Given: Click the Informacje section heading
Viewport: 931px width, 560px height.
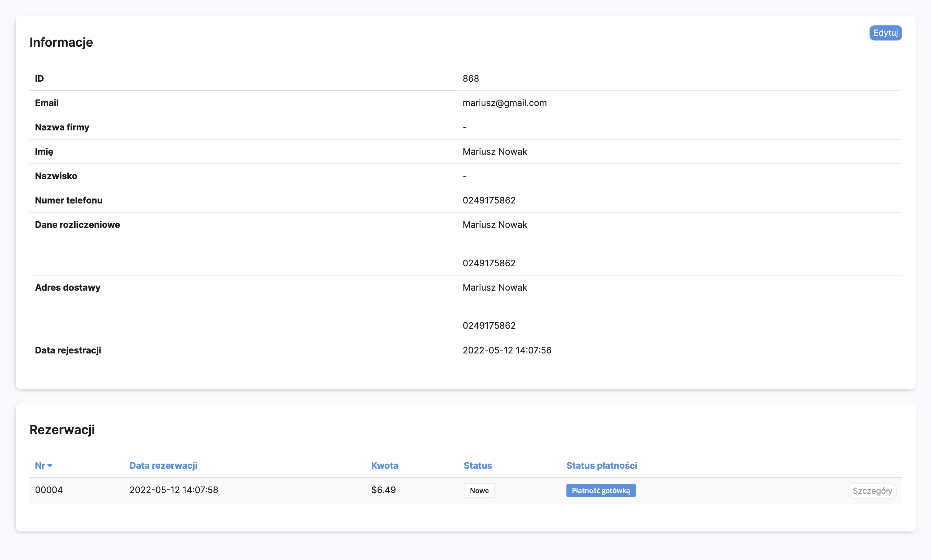Looking at the screenshot, I should pyautogui.click(x=61, y=42).
